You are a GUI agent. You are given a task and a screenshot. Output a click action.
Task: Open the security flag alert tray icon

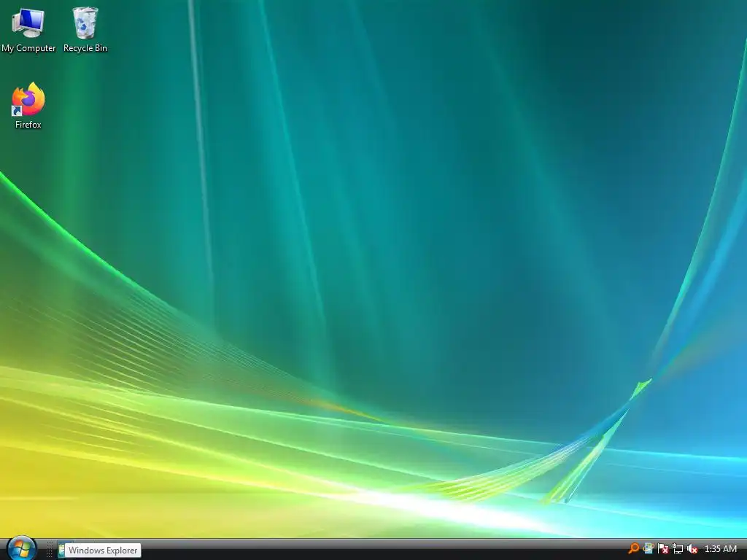point(662,548)
